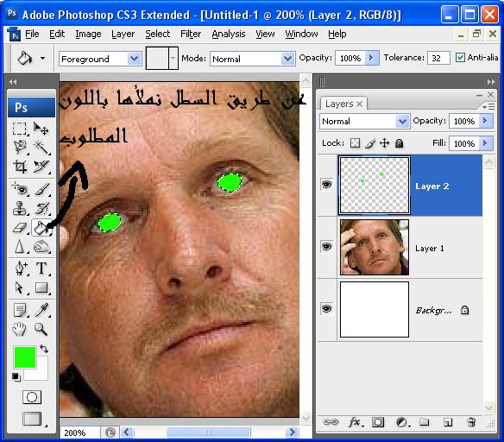Image resolution: width=504 pixels, height=442 pixels.
Task: Select the Horizontal Type tool
Action: [41, 268]
